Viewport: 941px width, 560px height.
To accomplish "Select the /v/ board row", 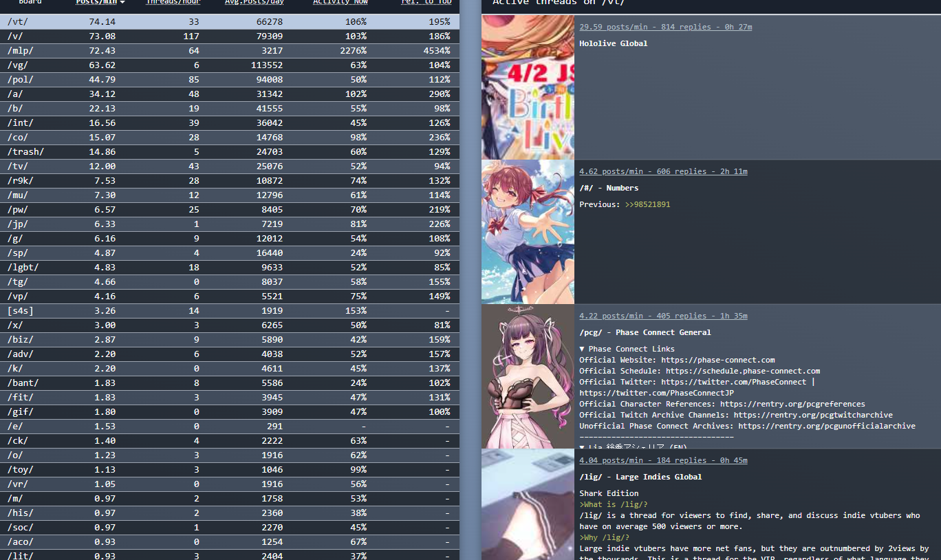I will 230,36.
